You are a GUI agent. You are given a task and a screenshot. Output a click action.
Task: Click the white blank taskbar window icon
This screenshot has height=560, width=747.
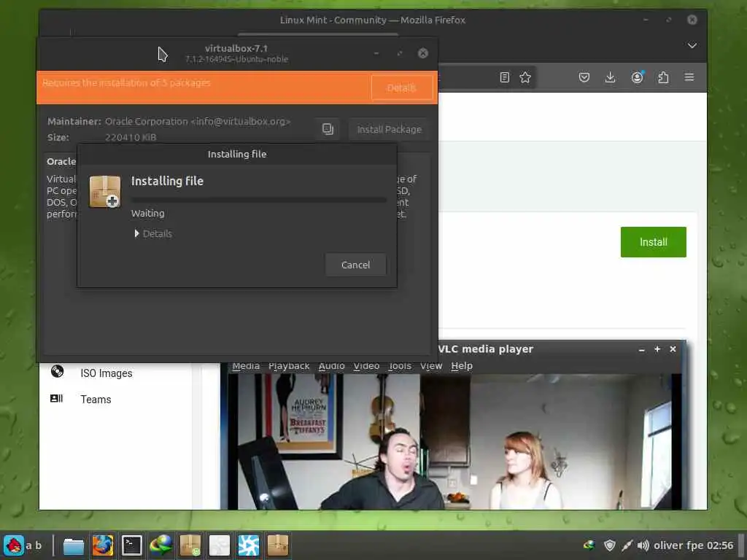(219, 545)
